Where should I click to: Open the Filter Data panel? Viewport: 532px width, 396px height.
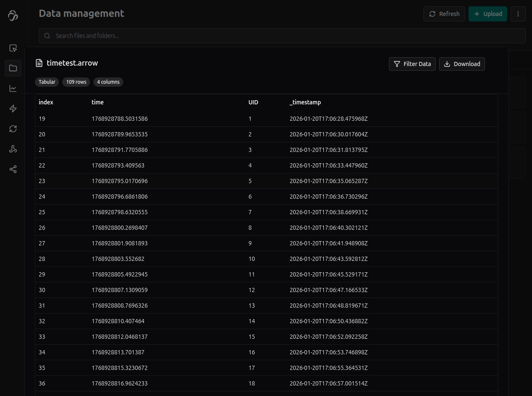pyautogui.click(x=412, y=64)
